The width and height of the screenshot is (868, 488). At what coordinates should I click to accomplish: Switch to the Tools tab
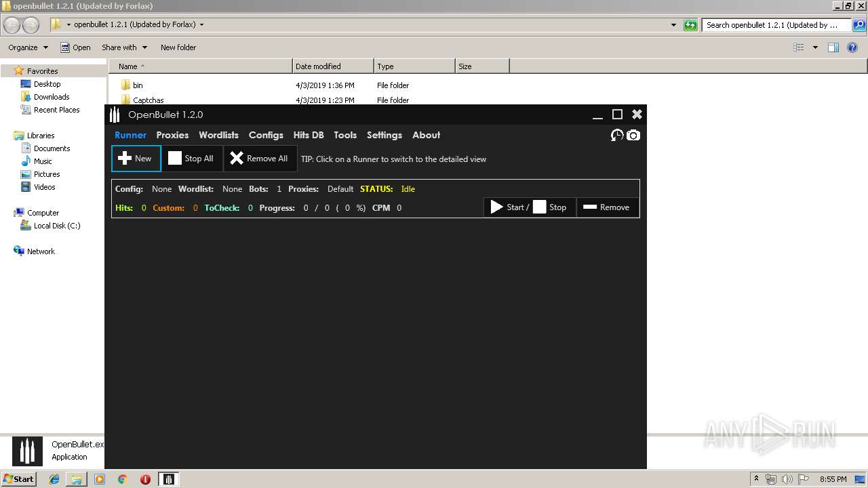pos(345,135)
